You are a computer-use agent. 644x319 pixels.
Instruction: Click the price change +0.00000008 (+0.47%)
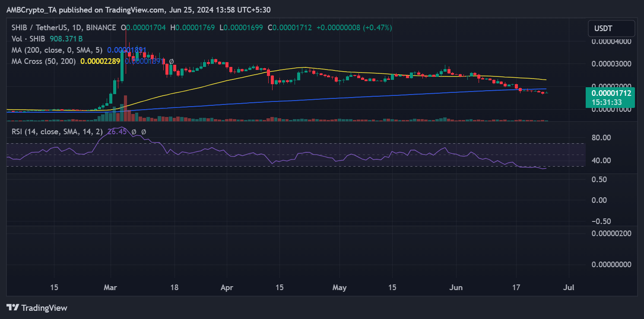[x=354, y=28]
